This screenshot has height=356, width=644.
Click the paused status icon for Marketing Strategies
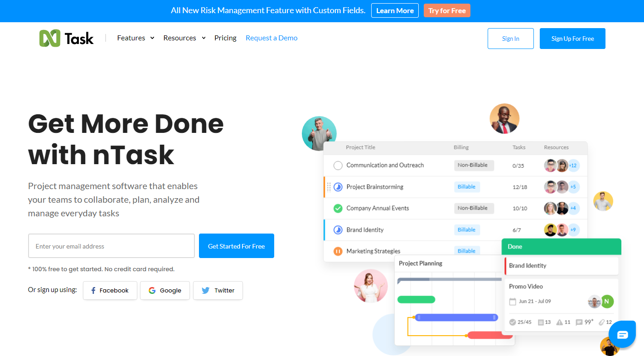[338, 251]
